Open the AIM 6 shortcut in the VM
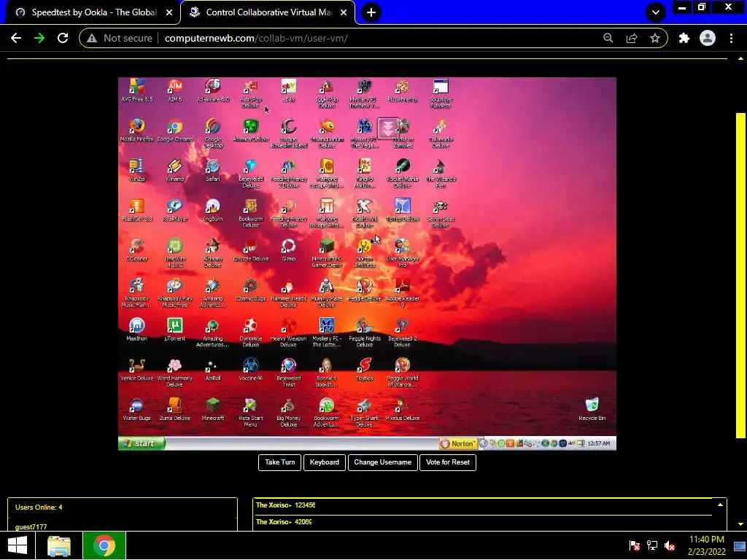 coord(175,90)
